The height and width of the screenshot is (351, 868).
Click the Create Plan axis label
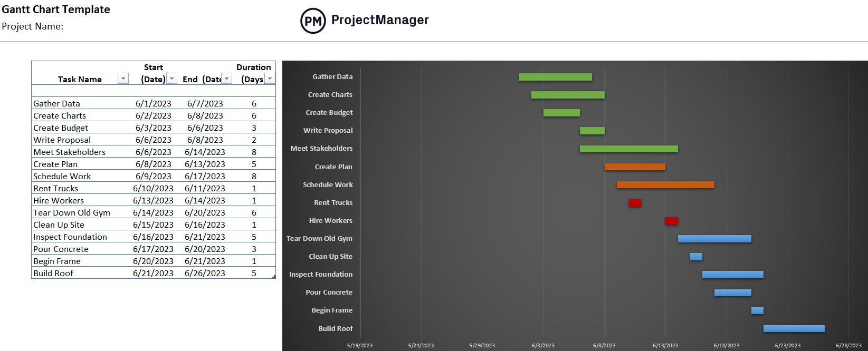[333, 167]
